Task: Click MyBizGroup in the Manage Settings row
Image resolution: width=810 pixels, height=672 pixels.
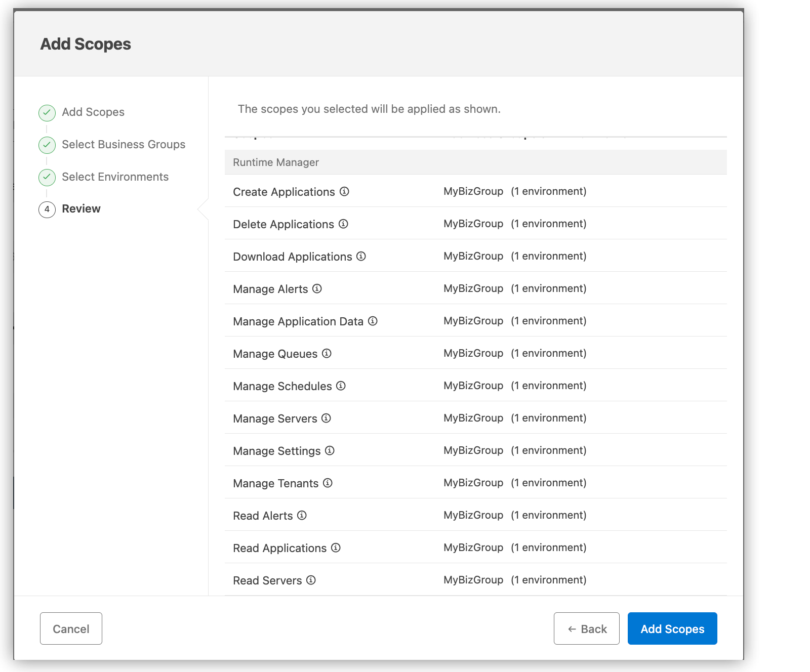Action: tap(473, 450)
